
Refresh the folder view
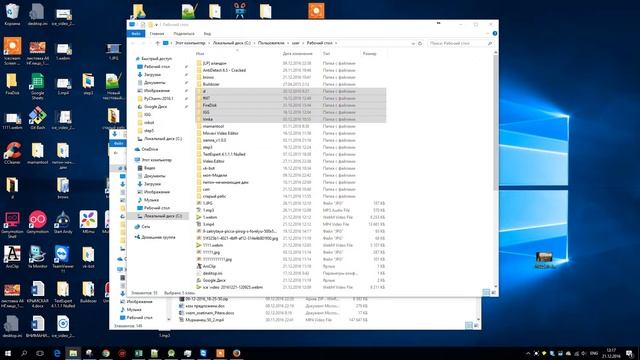[420, 43]
